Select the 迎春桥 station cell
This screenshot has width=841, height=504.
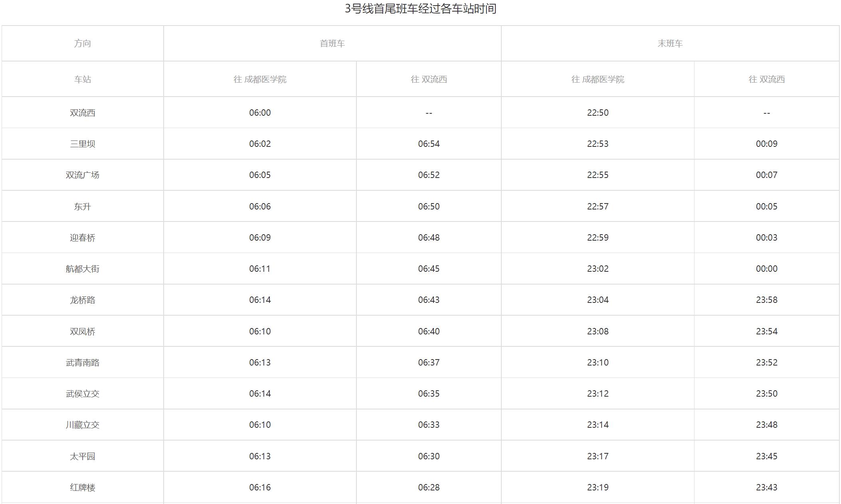coord(83,237)
